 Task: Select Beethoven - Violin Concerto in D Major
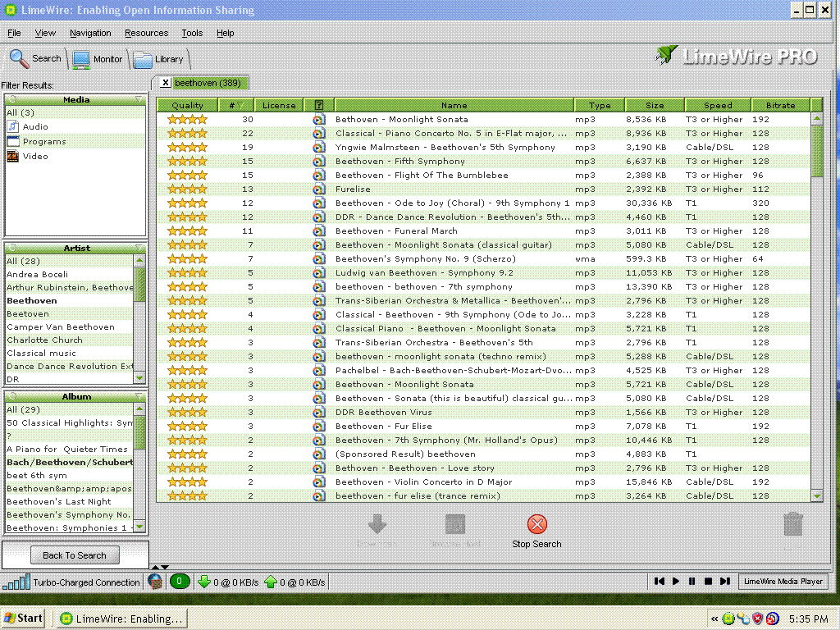[484, 482]
